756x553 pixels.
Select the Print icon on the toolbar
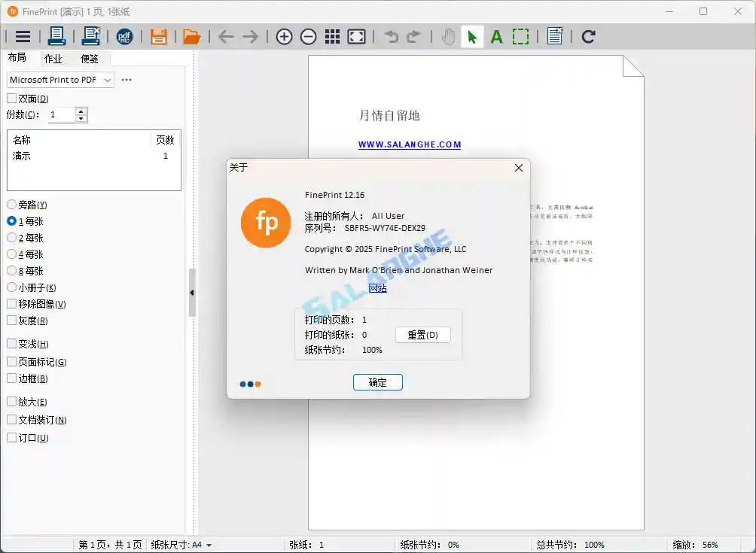(57, 36)
